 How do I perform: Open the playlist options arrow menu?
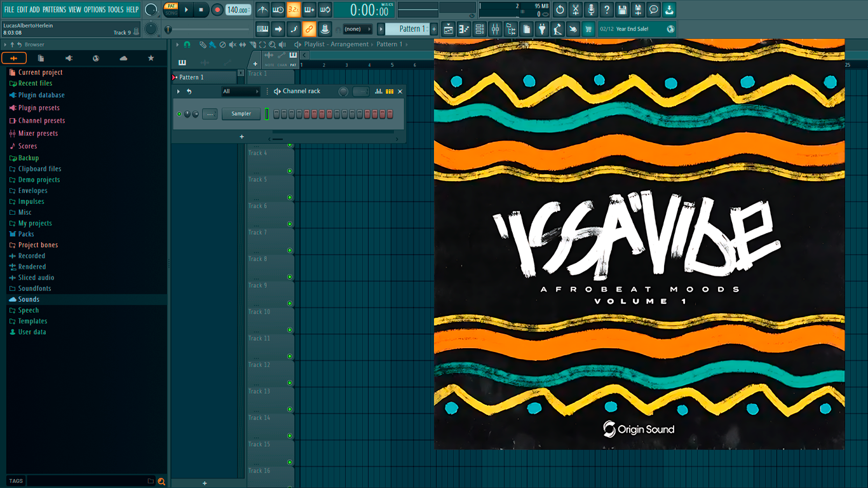click(178, 44)
